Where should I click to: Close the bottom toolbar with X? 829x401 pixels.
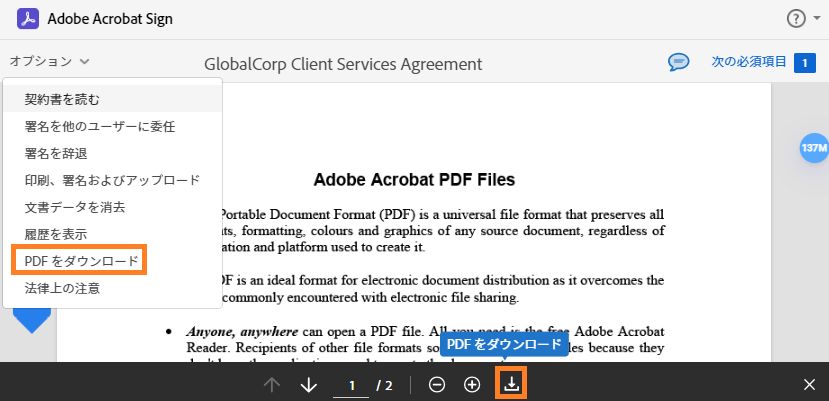(809, 385)
